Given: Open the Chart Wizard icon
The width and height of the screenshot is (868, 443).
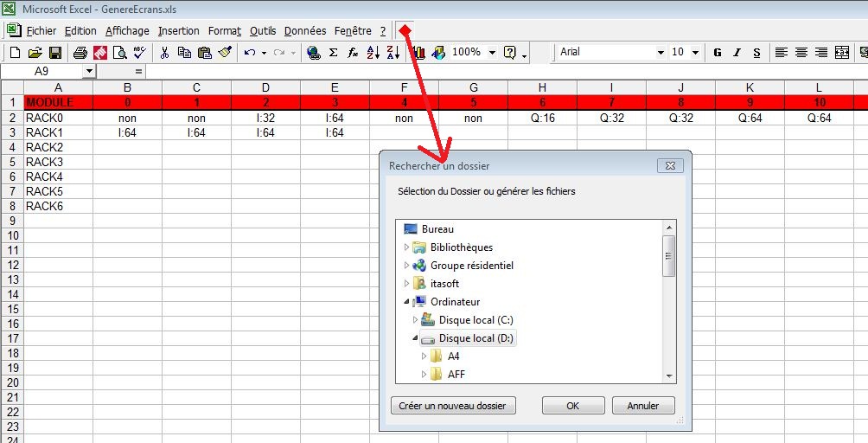Looking at the screenshot, I should coord(419,53).
